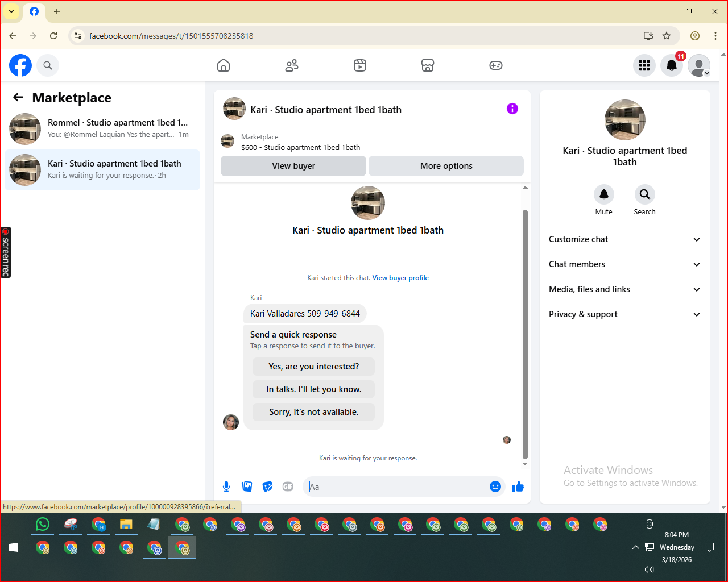Open the purple conversation information icon
728x582 pixels.
point(512,109)
